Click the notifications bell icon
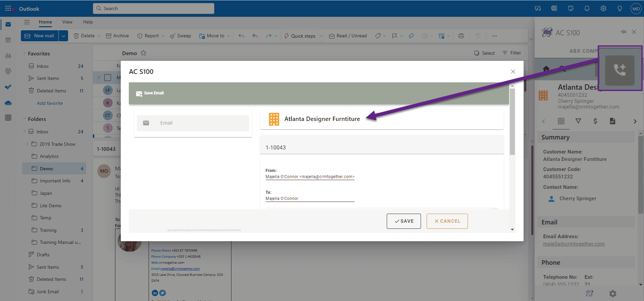This screenshot has height=301, width=644. tap(587, 9)
